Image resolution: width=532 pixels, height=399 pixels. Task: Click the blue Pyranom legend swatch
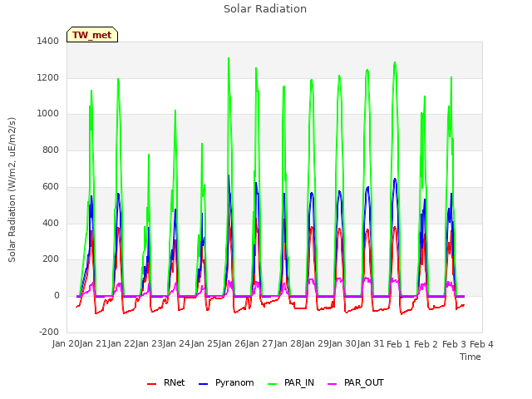tap(203, 384)
